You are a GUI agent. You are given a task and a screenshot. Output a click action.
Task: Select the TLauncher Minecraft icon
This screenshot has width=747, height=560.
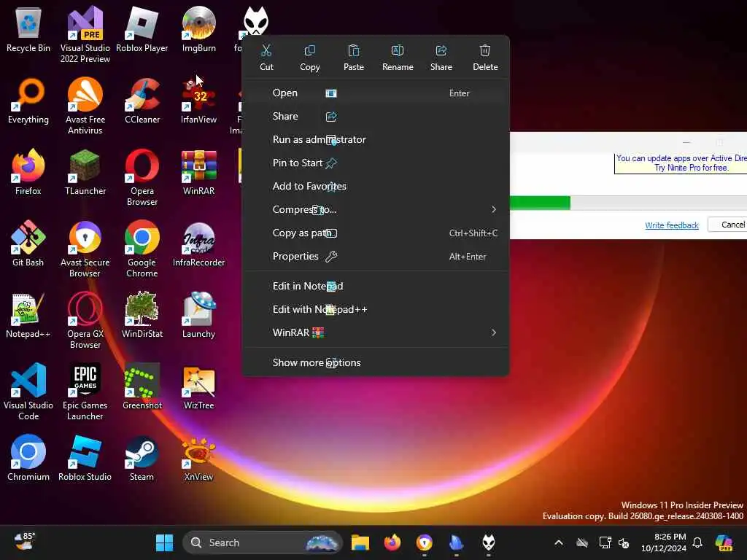(85, 173)
